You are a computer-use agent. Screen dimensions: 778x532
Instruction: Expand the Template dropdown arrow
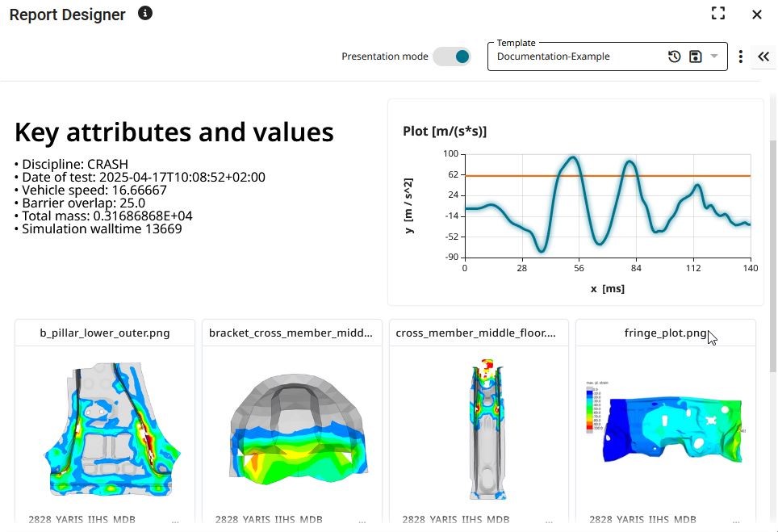714,57
